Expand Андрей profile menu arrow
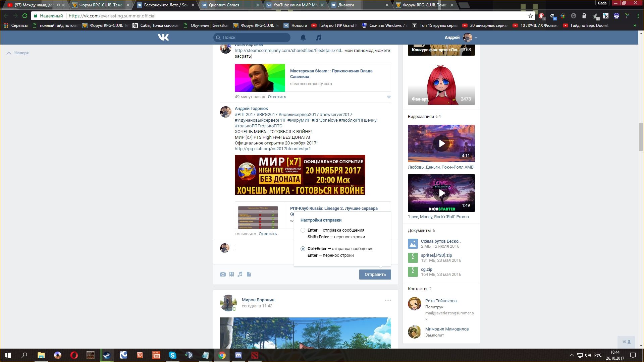 click(x=476, y=38)
